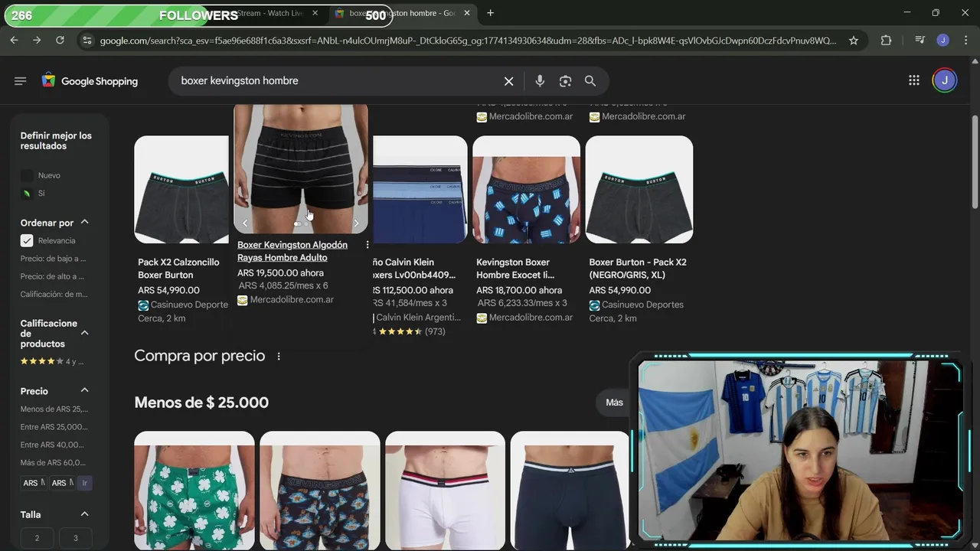Open the dark printed Kevingston boxer thumbnail below

(x=320, y=491)
